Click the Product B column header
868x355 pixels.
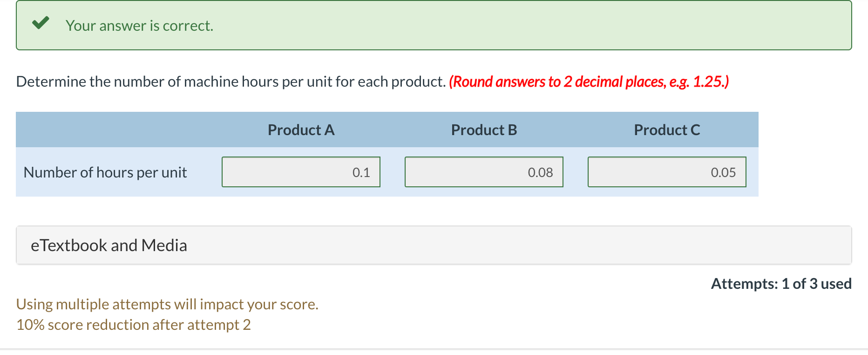click(x=483, y=130)
